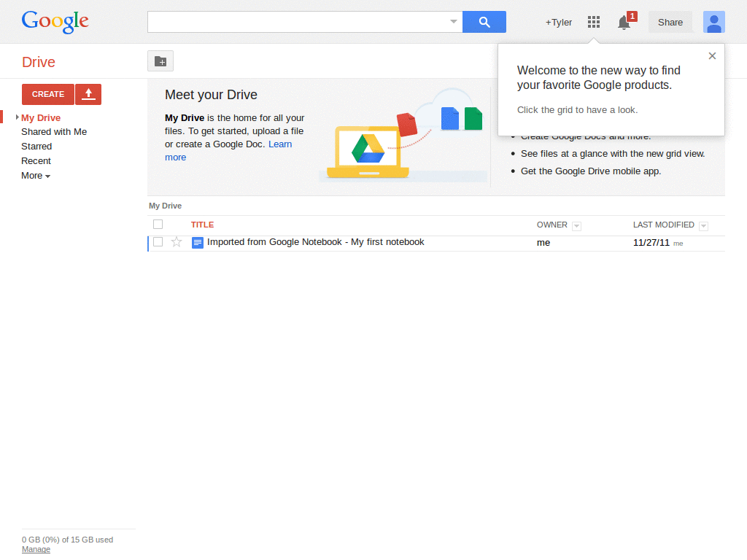This screenshot has height=560, width=747.
Task: Check the select-all checkbox above the file list
Action: point(158,224)
